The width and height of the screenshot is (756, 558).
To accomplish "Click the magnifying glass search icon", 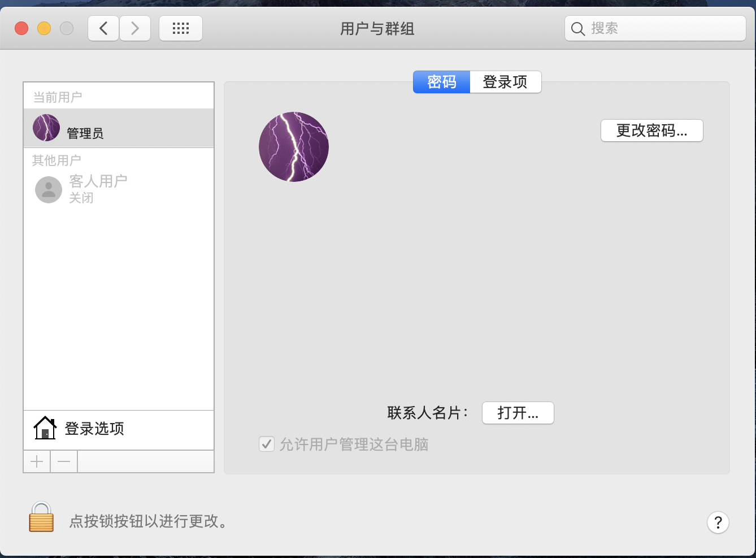I will click(x=577, y=29).
